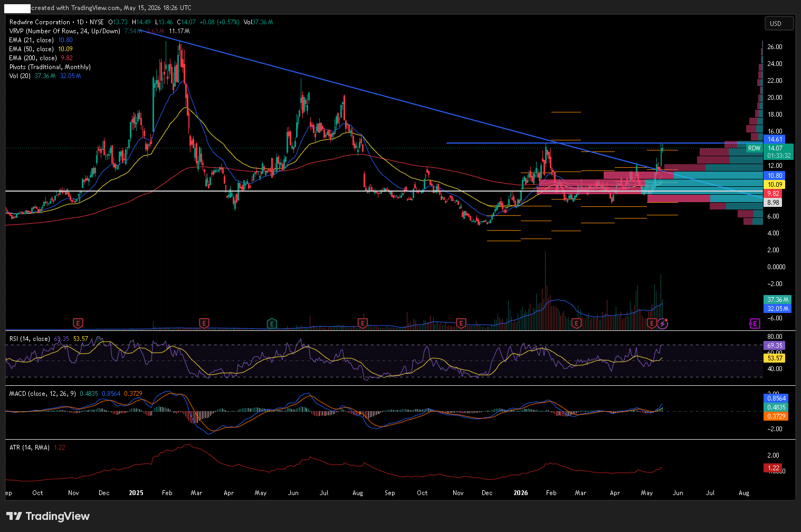Click the 18.00 price scale label
801x532 pixels.
(x=775, y=115)
